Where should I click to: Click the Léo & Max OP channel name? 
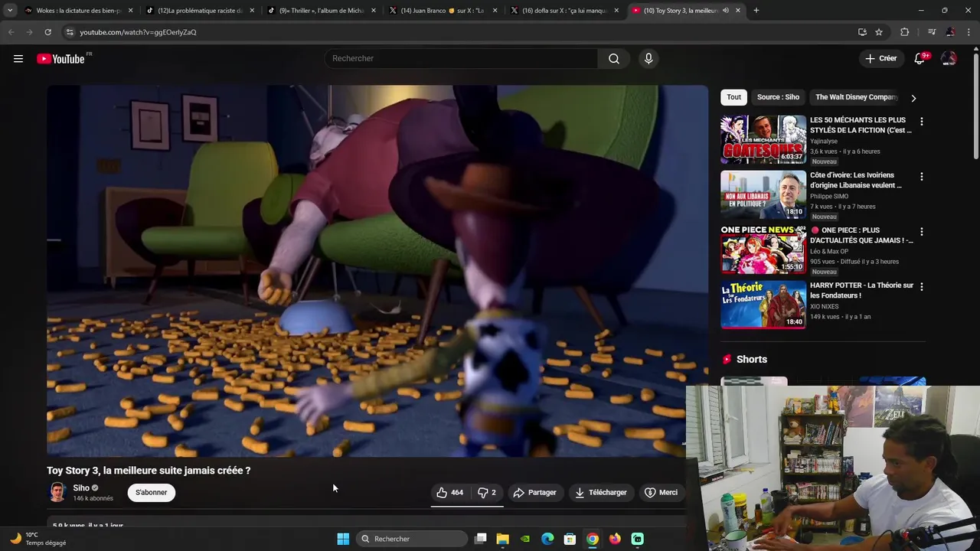click(x=829, y=252)
